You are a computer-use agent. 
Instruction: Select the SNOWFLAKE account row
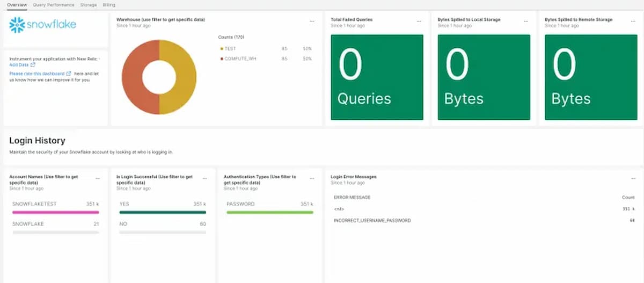(55, 227)
